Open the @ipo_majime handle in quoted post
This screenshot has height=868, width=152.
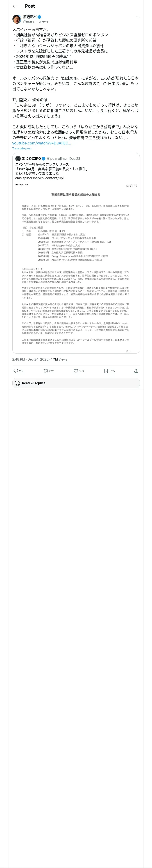(56, 158)
